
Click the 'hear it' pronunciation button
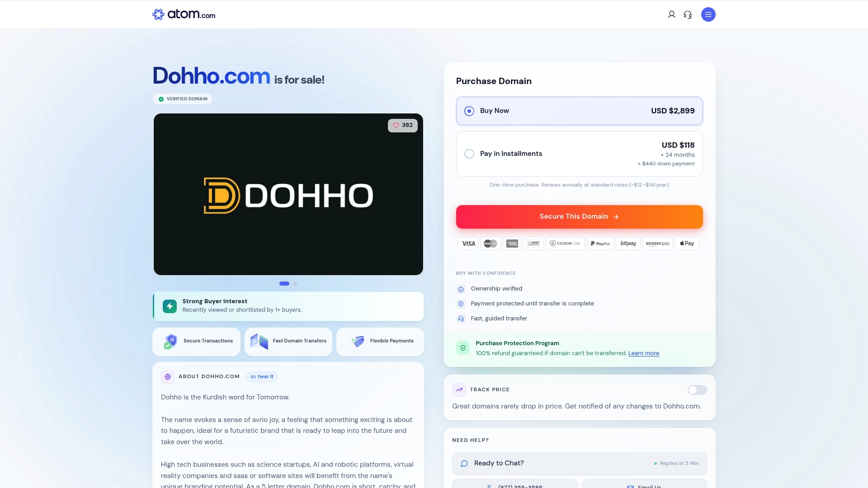click(x=262, y=377)
